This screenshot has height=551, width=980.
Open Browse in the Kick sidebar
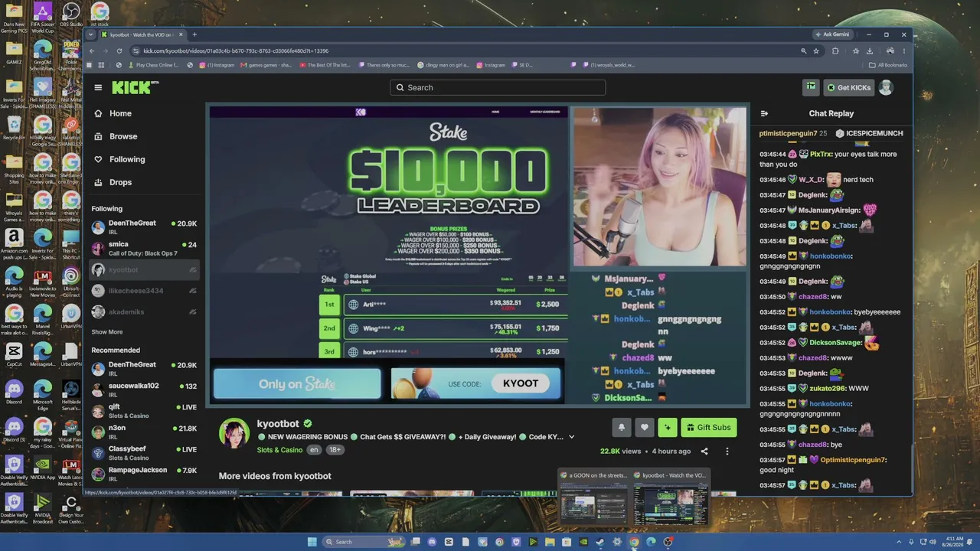[123, 136]
